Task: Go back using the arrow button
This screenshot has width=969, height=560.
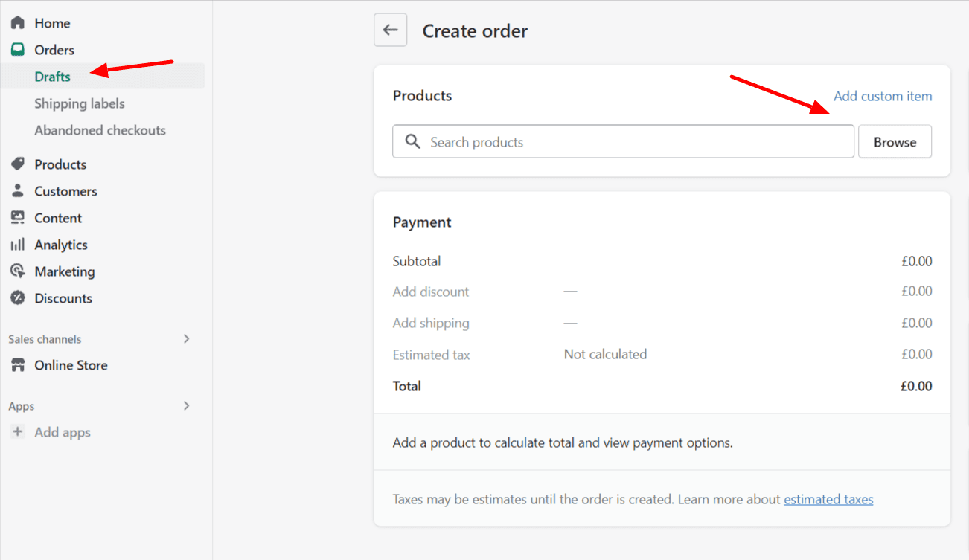Action: point(390,30)
